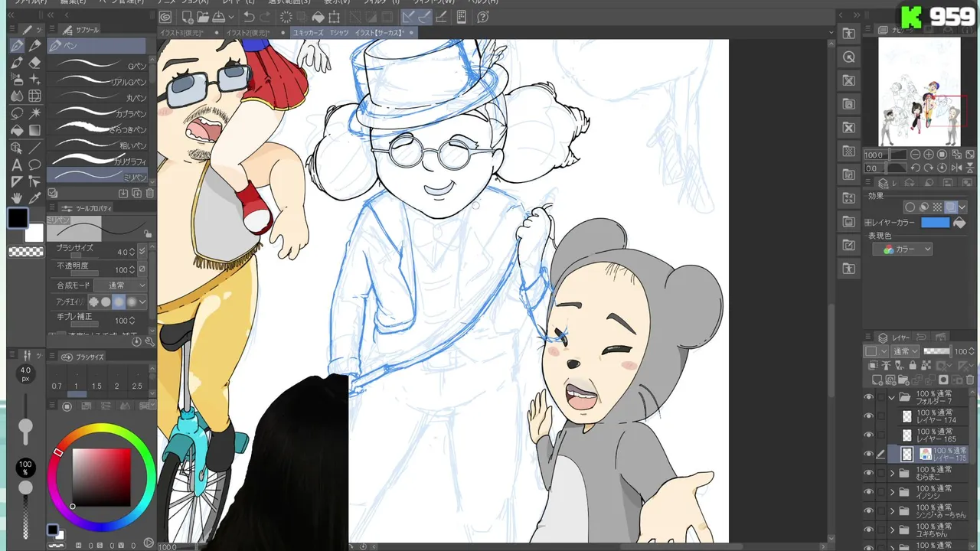Select the Lasso selection tool
This screenshot has height=551, width=980.
pyautogui.click(x=17, y=113)
